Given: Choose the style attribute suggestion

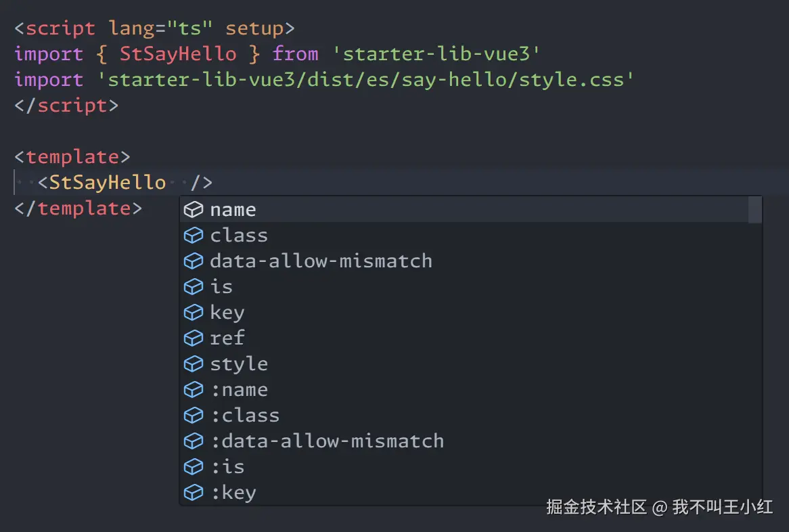Looking at the screenshot, I should 239,364.
